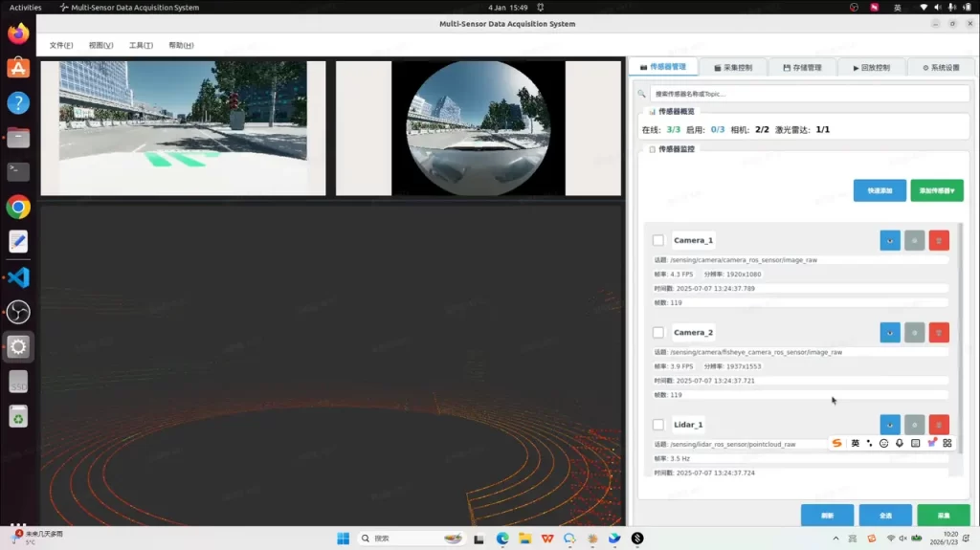
Task: Open Activities overview in top bar
Action: pos(25,8)
